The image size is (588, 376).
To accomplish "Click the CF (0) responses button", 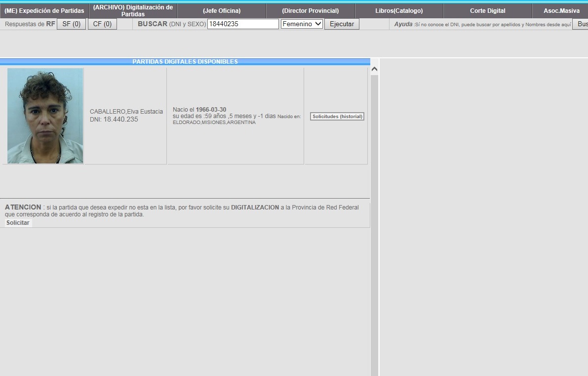I will coord(102,24).
